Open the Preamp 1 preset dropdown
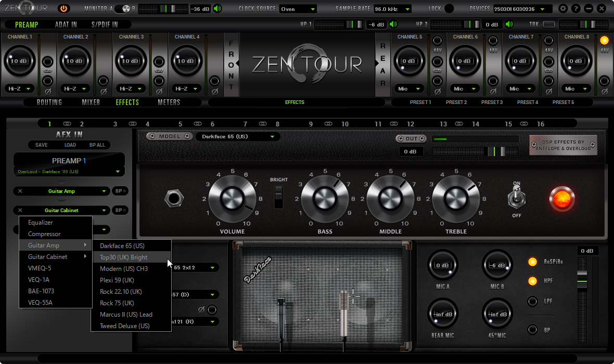This screenshot has width=614, height=364. pyautogui.click(x=69, y=172)
